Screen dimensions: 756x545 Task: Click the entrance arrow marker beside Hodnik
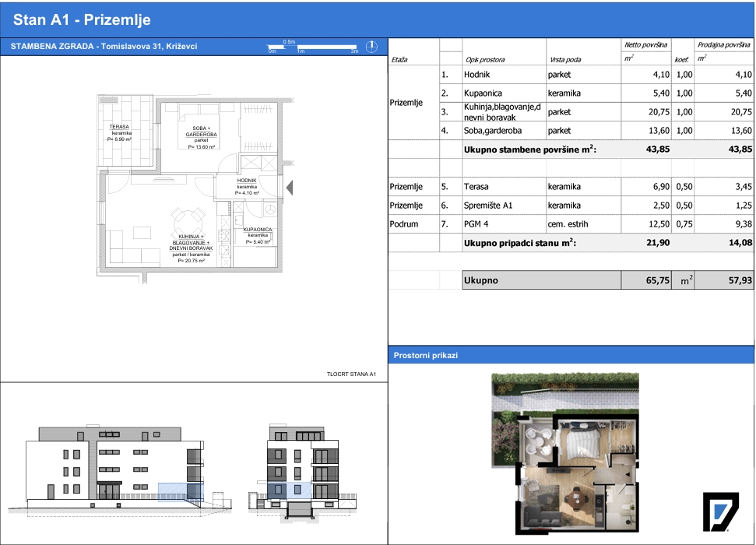(x=290, y=188)
